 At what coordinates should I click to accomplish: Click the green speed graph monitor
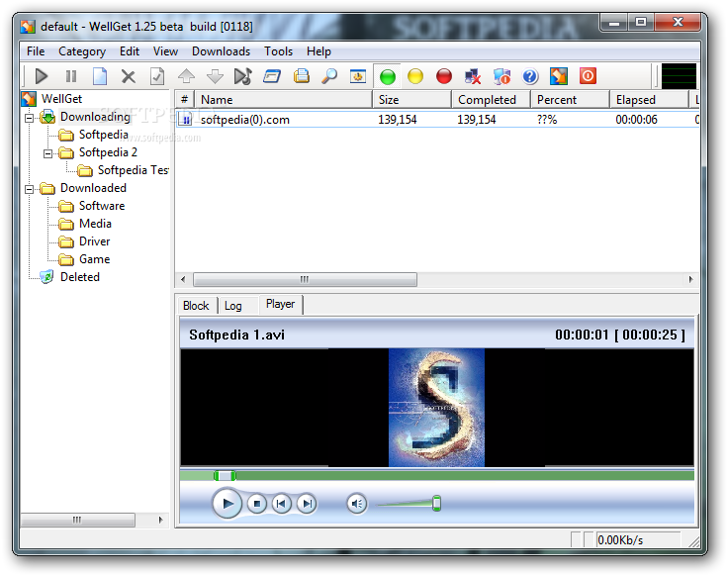(679, 76)
